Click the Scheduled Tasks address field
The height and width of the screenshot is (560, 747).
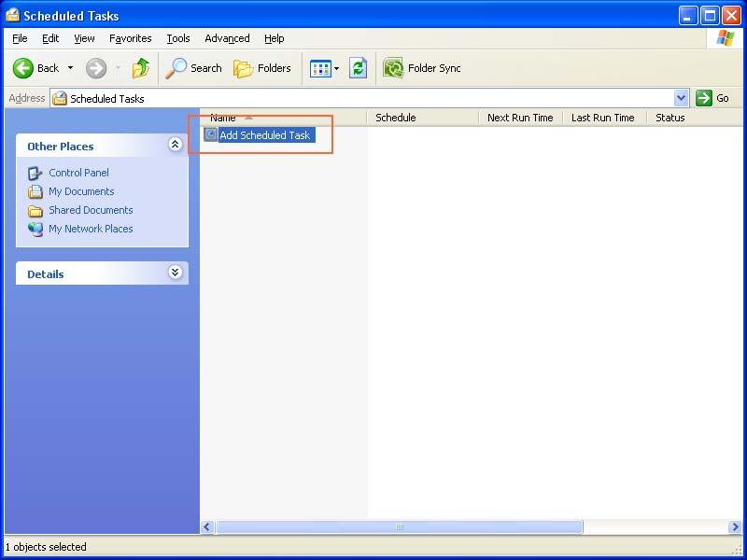tap(362, 99)
